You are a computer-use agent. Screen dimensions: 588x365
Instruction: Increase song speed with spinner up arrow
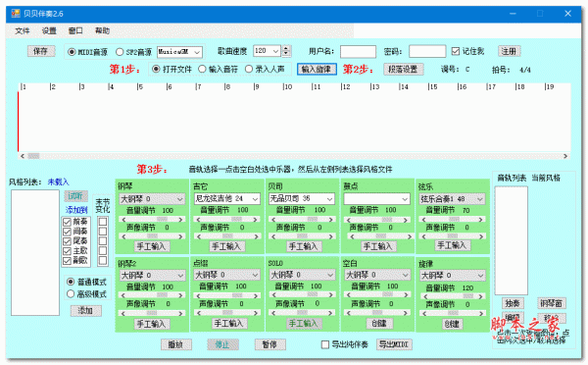(x=286, y=48)
